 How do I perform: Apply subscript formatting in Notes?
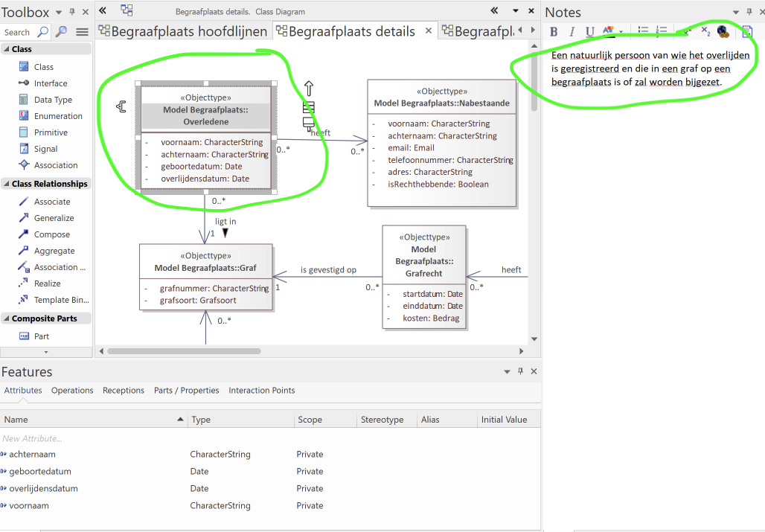705,31
